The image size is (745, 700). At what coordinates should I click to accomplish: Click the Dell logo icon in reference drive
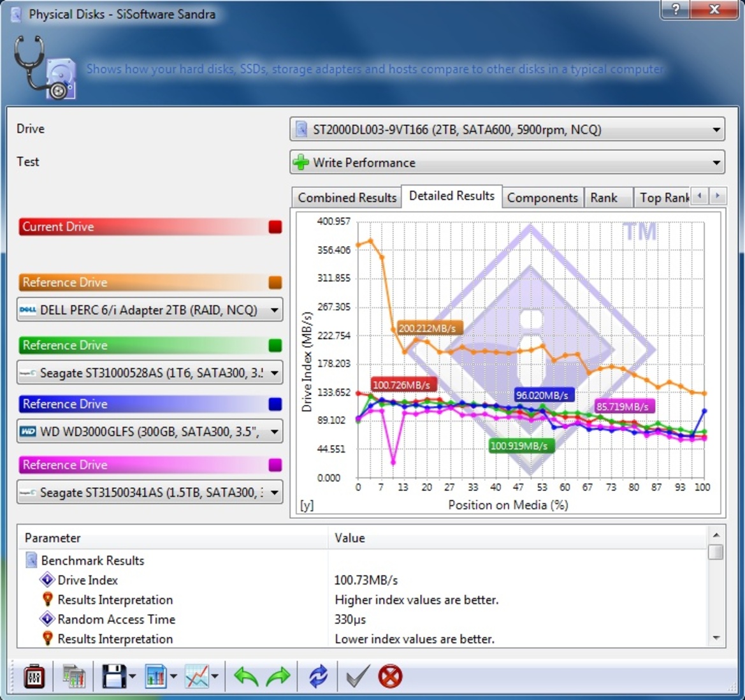pyautogui.click(x=27, y=310)
